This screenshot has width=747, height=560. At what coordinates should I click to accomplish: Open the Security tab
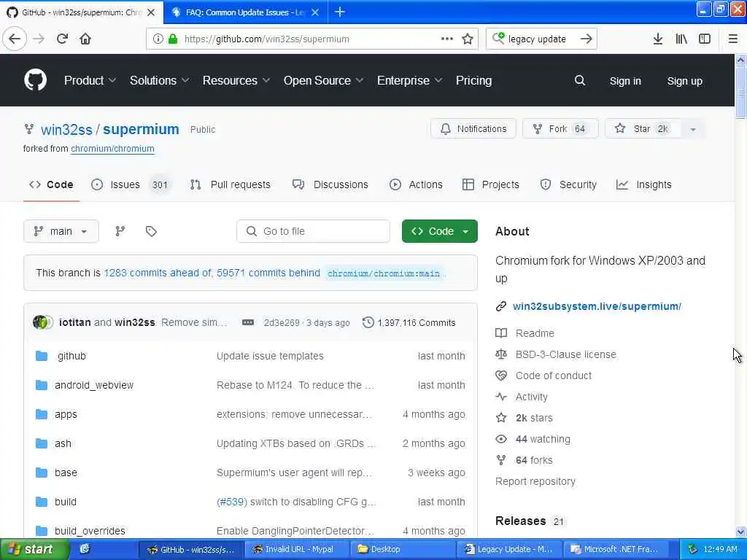tap(568, 184)
